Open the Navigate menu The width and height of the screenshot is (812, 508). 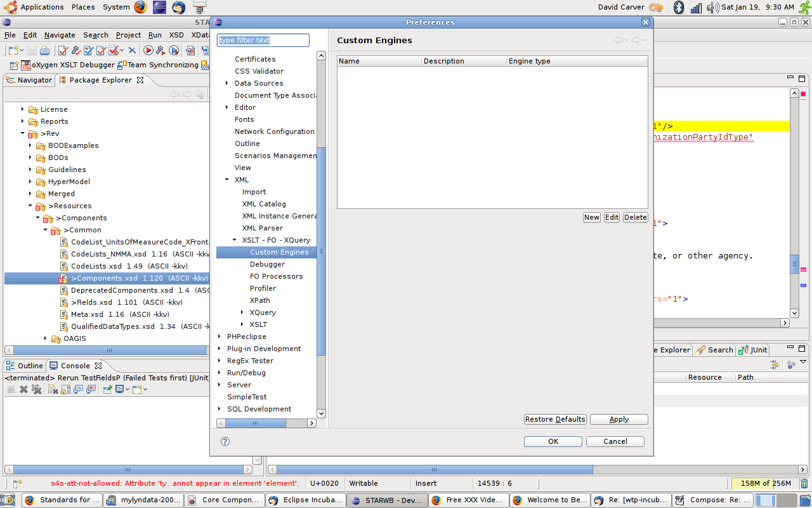click(59, 35)
